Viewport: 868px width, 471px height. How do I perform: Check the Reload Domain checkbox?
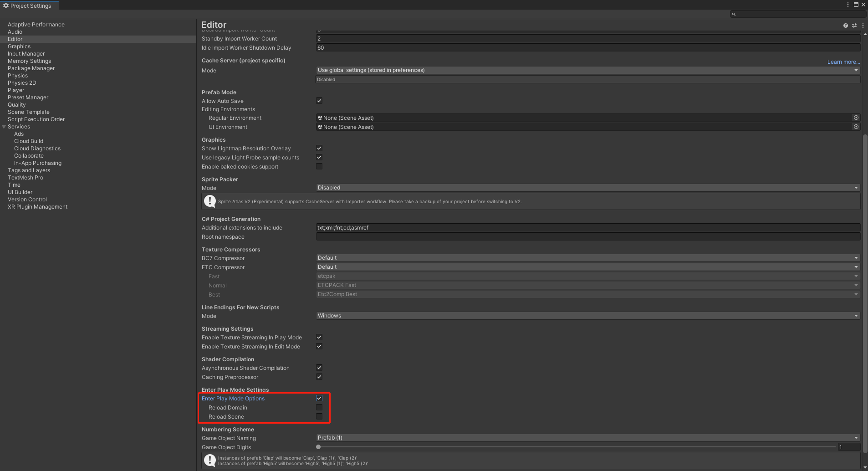tap(319, 407)
